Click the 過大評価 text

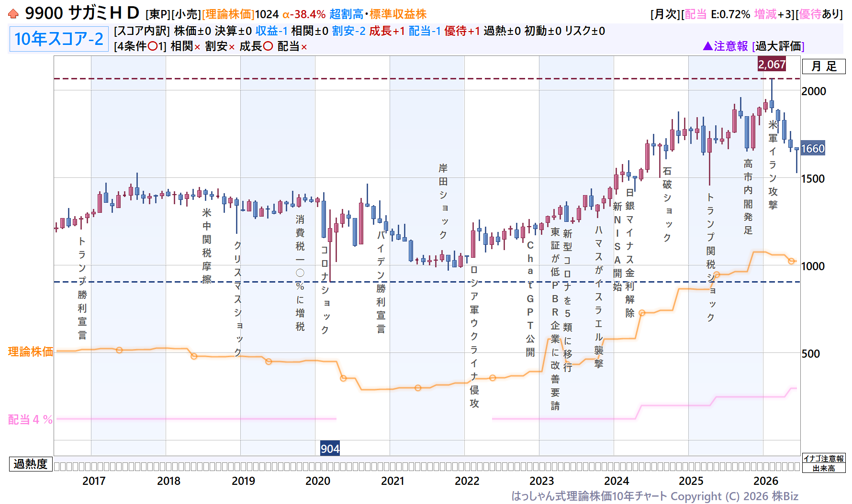(778, 46)
